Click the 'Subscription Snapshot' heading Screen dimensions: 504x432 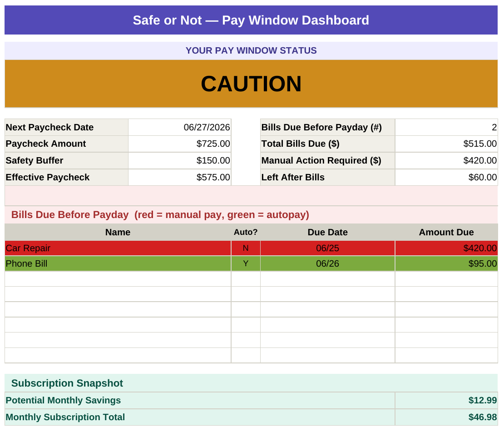pos(251,383)
